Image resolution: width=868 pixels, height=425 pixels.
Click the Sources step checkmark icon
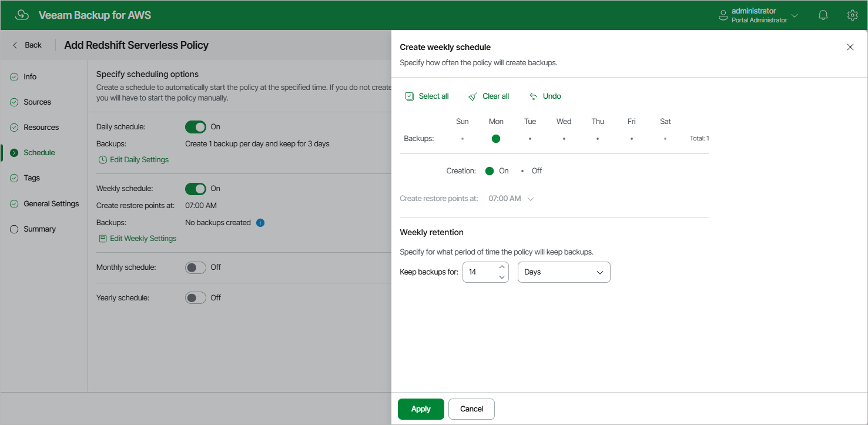point(14,102)
